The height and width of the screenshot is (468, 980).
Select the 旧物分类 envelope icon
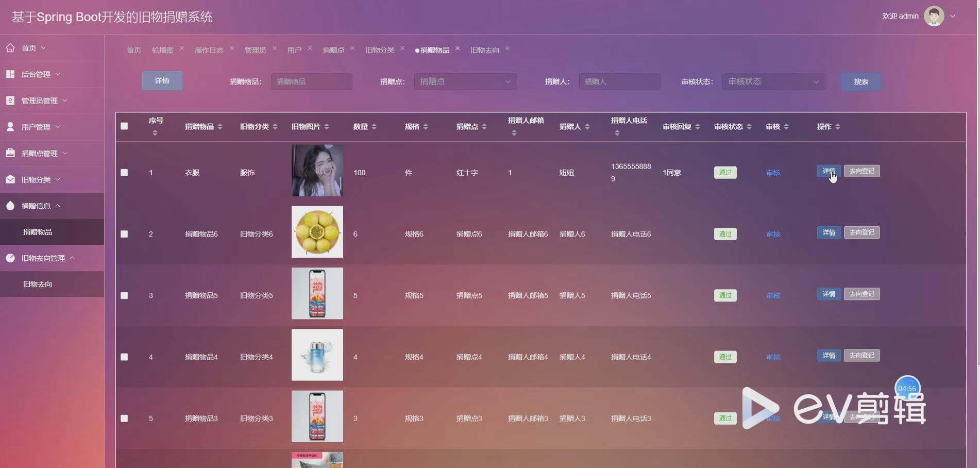pos(10,179)
